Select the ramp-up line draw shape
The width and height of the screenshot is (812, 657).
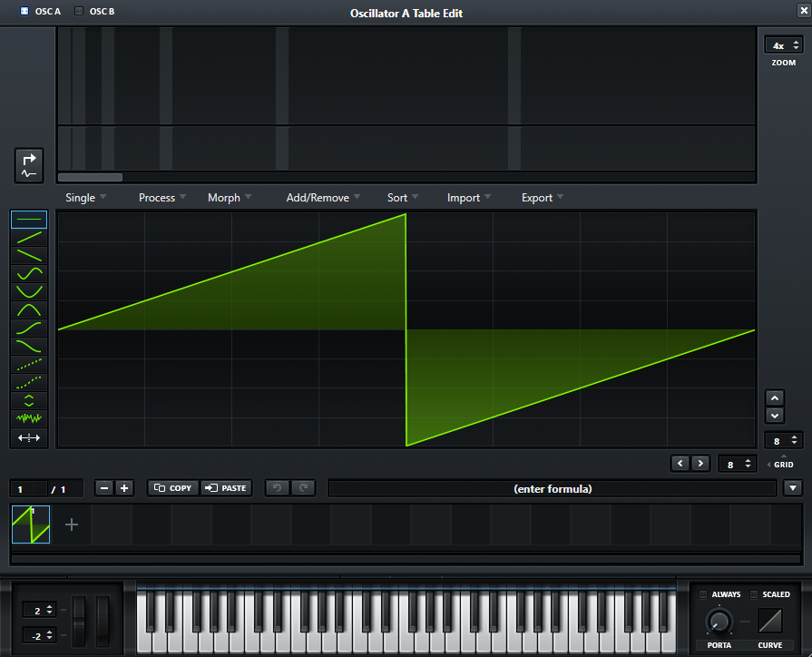[x=29, y=237]
